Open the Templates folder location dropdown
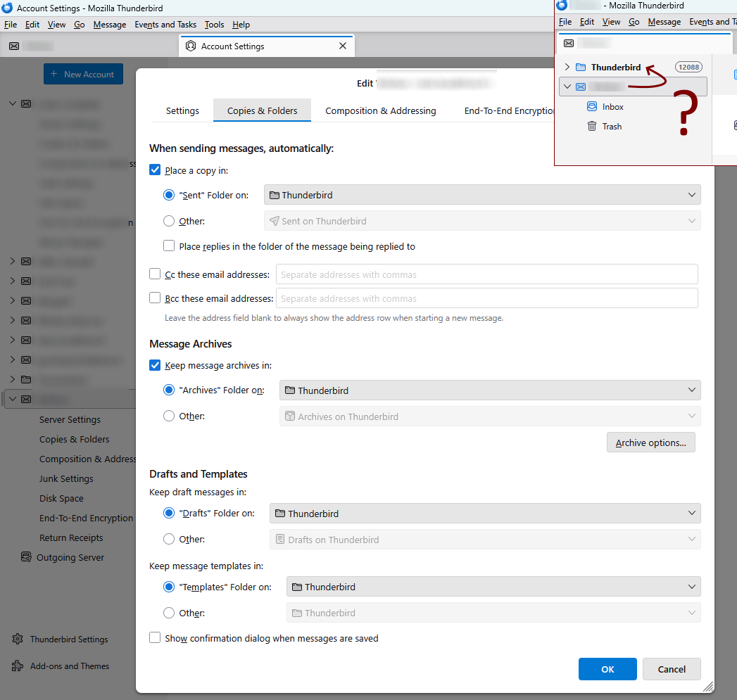737x700 pixels. 493,587
